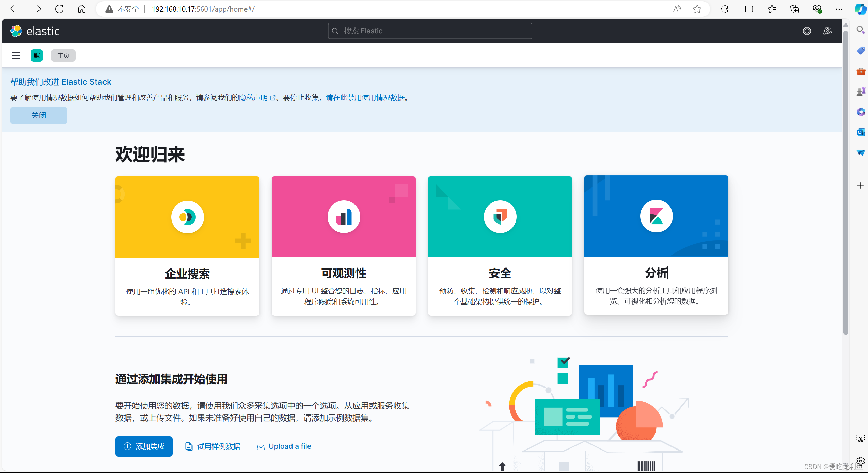Go back with browser back arrow

[x=14, y=9]
